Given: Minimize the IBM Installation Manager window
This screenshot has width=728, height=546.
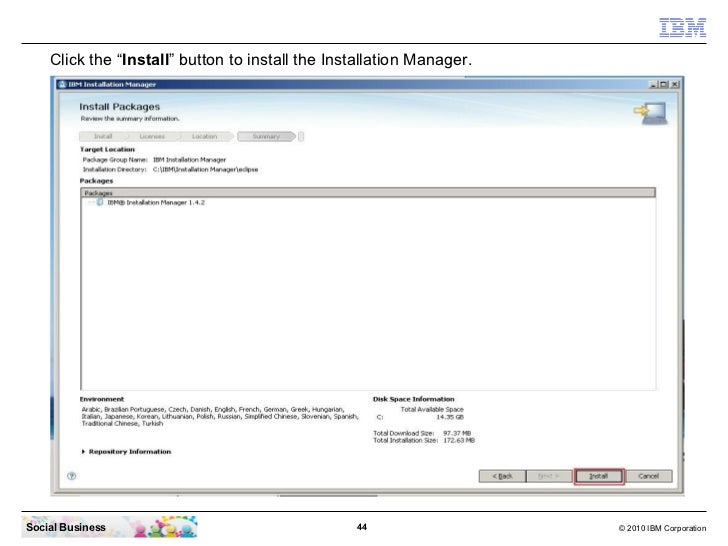Looking at the screenshot, I should [x=653, y=84].
